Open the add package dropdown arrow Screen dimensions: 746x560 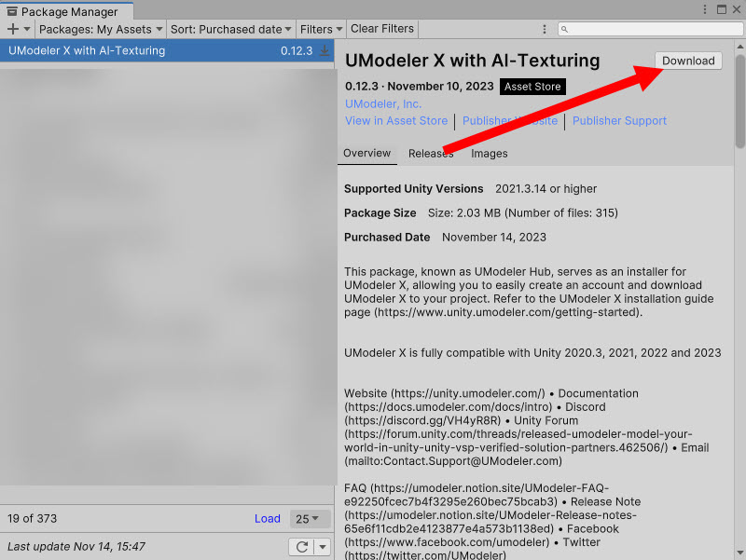coord(27,29)
